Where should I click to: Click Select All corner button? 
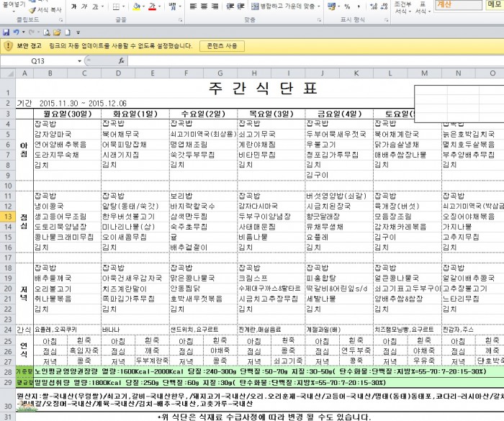coord(8,73)
